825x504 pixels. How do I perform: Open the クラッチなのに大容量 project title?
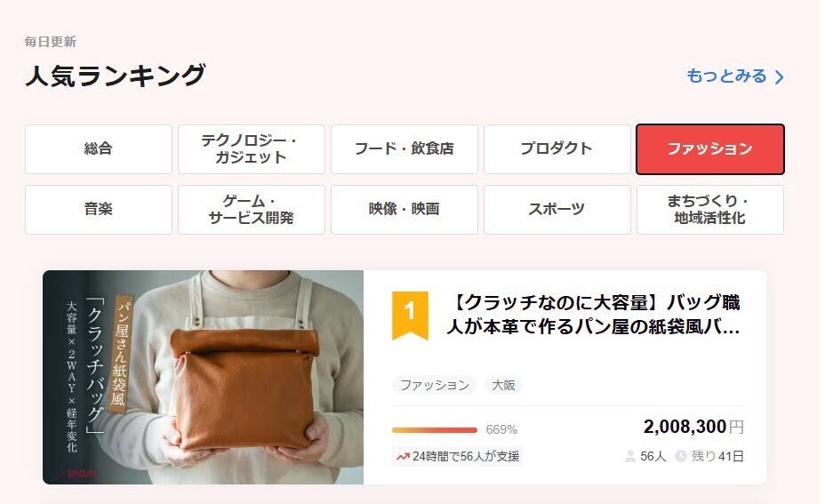594,315
